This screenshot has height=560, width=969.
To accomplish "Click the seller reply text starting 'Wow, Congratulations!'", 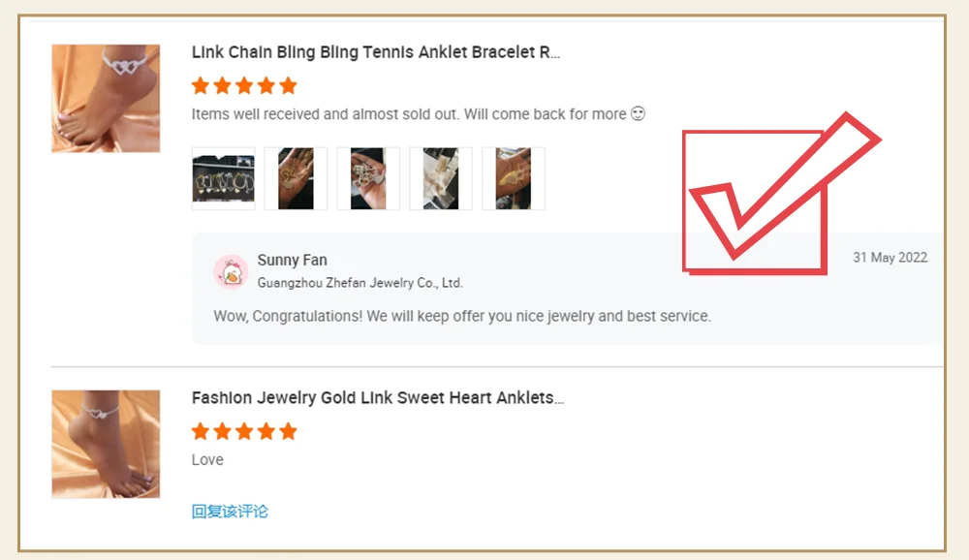I will click(x=461, y=316).
